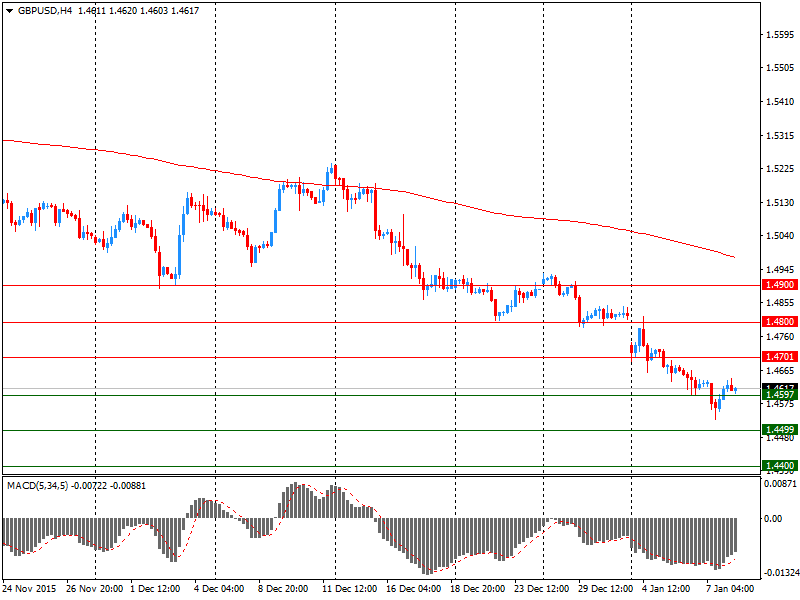Click the 1.4597 green price level label
The height and width of the screenshot is (600, 800).
point(780,395)
